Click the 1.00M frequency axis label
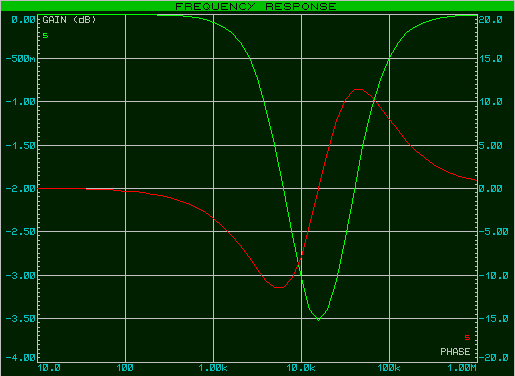This screenshot has width=515, height=376. [x=462, y=368]
